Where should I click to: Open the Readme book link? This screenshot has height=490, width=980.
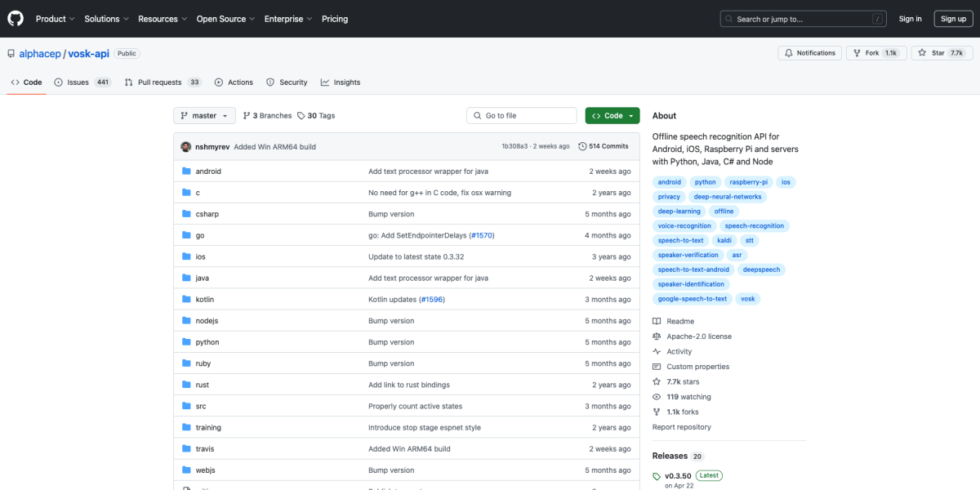(x=679, y=321)
